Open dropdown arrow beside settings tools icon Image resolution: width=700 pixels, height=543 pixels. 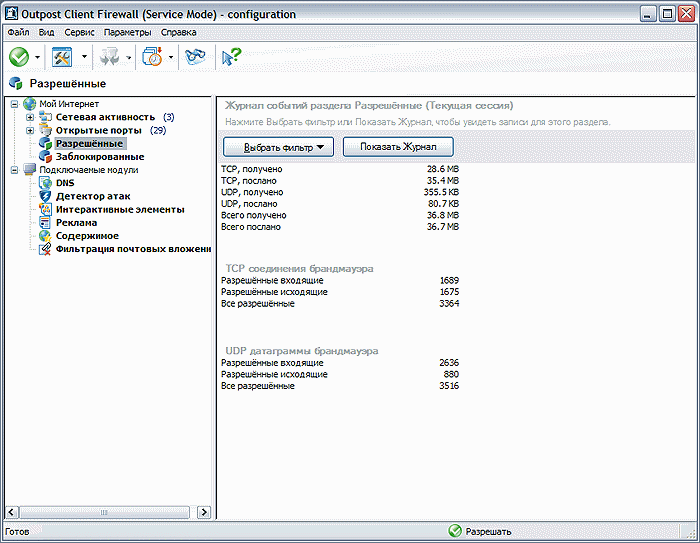click(x=84, y=57)
